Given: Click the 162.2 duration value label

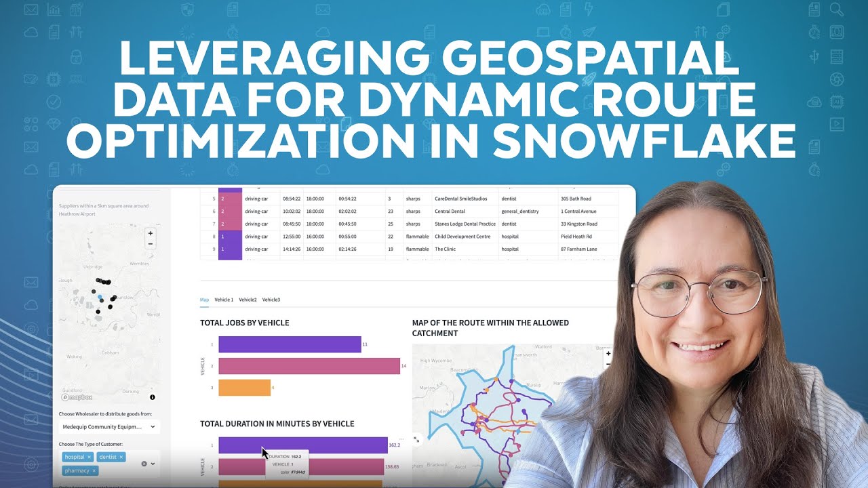Looking at the screenshot, I should point(395,445).
